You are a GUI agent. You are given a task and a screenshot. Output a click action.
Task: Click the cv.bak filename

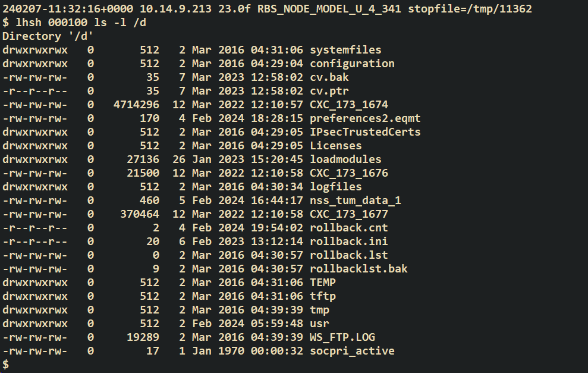tap(329, 77)
